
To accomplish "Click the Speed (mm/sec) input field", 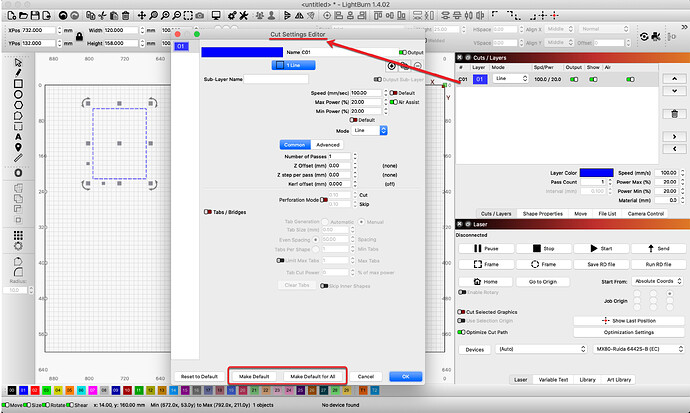I will (x=366, y=93).
